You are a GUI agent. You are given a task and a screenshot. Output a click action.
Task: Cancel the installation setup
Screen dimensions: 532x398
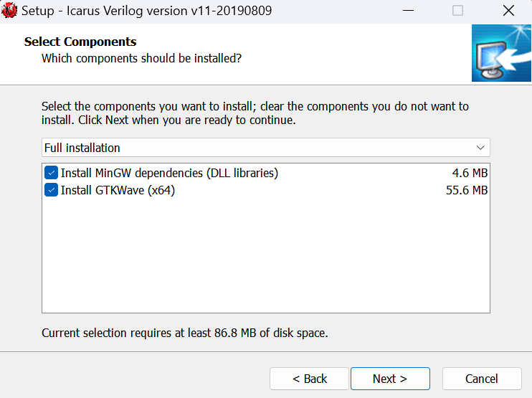(x=481, y=379)
